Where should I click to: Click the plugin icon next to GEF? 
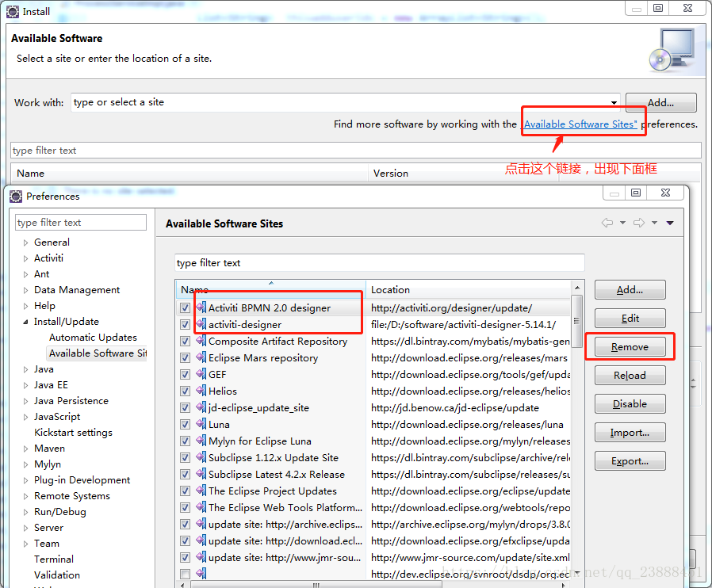pyautogui.click(x=199, y=374)
